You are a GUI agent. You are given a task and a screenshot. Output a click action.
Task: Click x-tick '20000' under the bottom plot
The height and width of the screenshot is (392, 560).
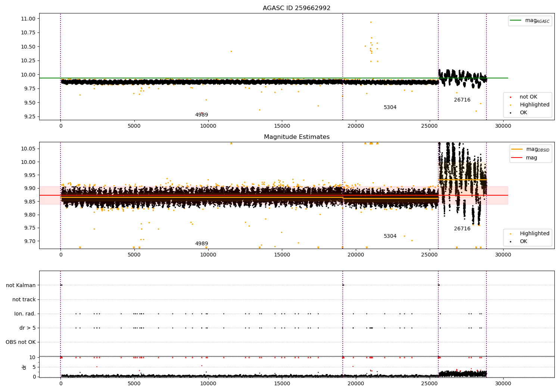click(x=356, y=384)
